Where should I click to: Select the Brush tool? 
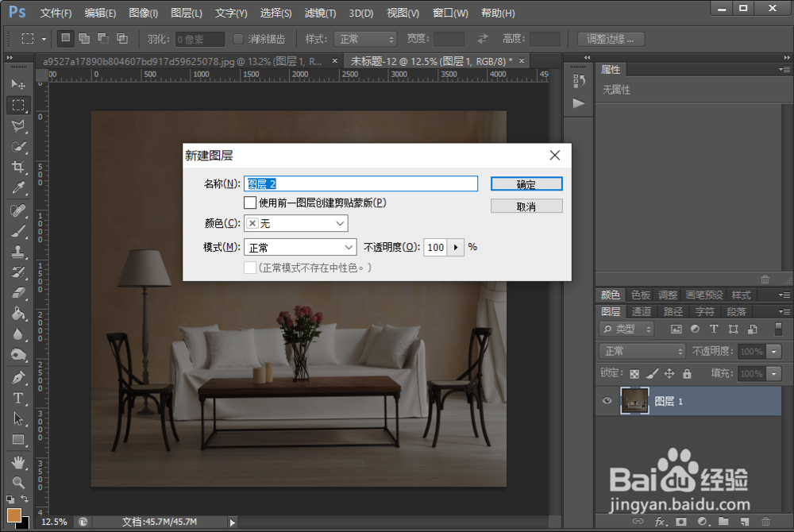(18, 231)
